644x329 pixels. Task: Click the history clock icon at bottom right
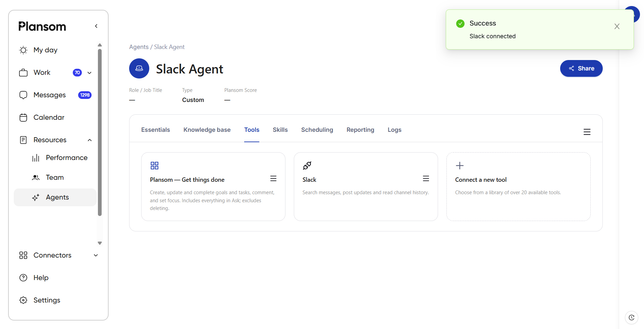(632, 317)
